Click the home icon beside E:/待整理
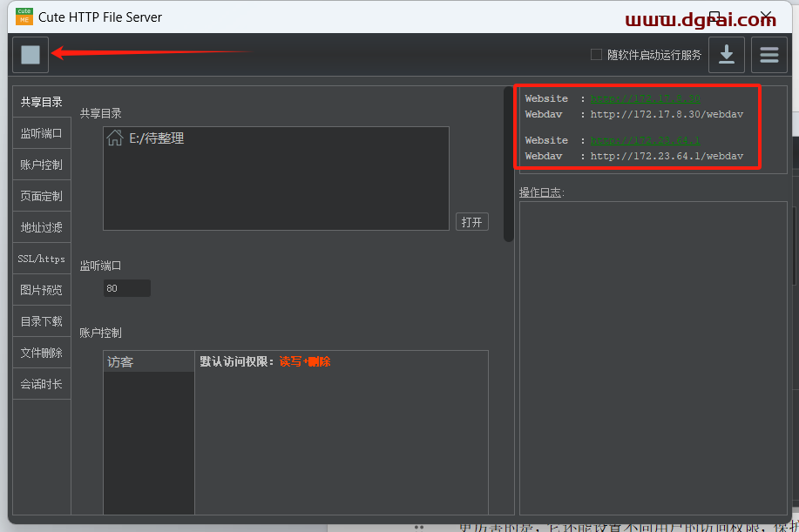Screen dimensions: 799x532 [115, 138]
